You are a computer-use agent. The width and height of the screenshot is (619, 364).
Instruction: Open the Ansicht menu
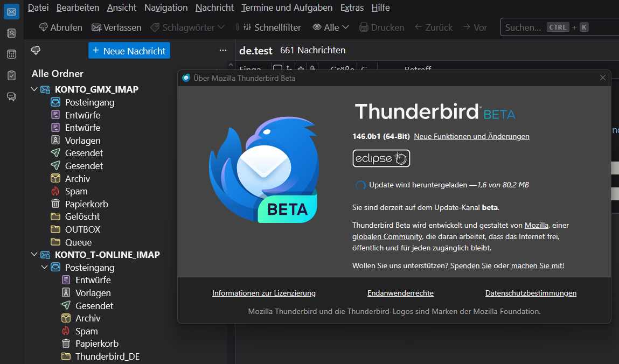[x=122, y=8]
